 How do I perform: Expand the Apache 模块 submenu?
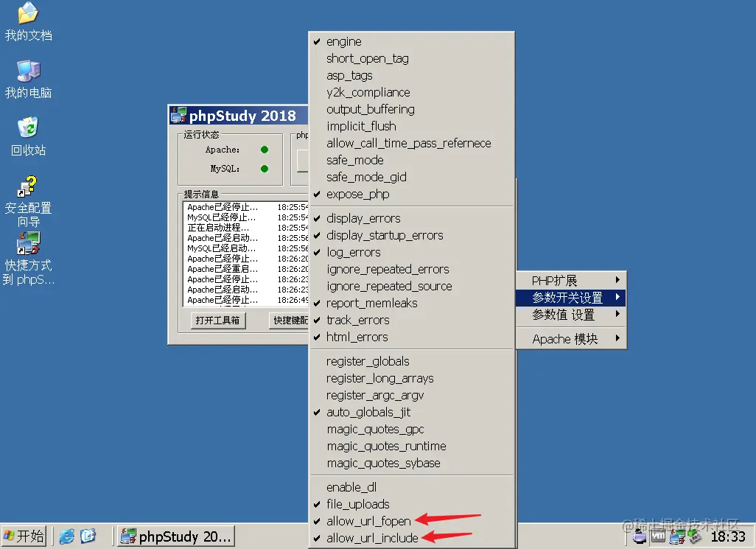coord(571,339)
